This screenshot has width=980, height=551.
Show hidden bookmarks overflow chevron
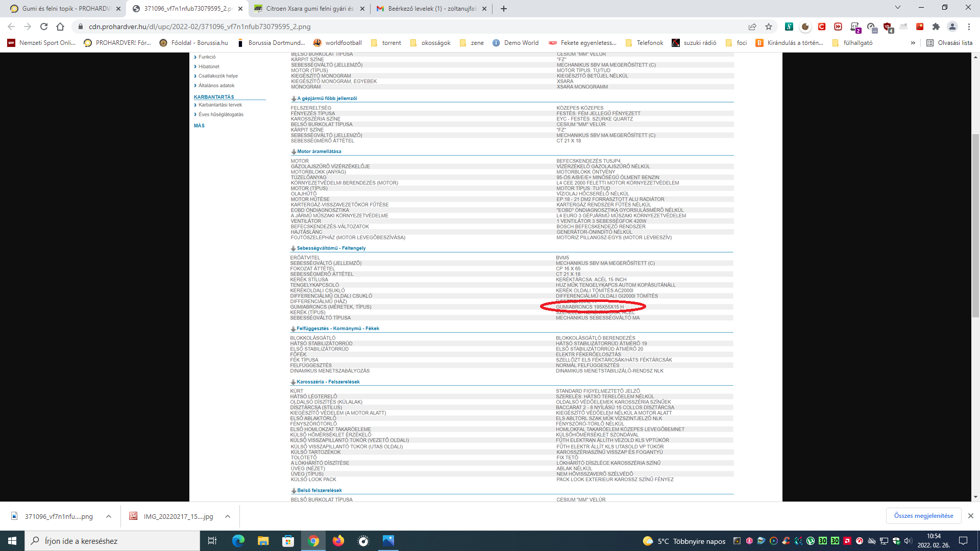pyautogui.click(x=913, y=43)
